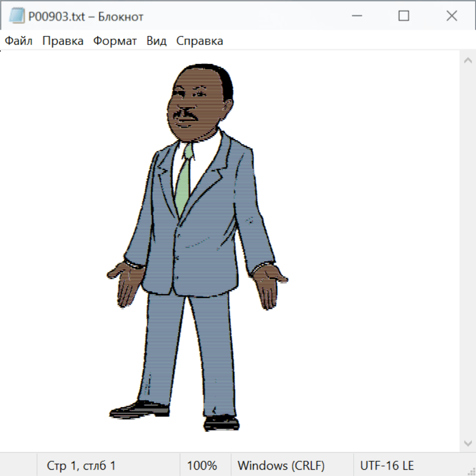
Task: Click the green tie in the text area
Action: [184, 180]
